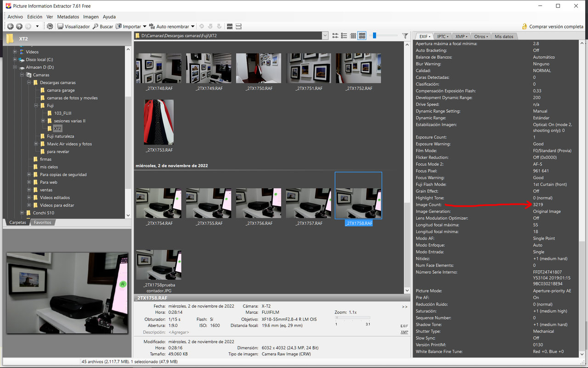
Task: Click the back navigation arrow icon
Action: tap(11, 27)
